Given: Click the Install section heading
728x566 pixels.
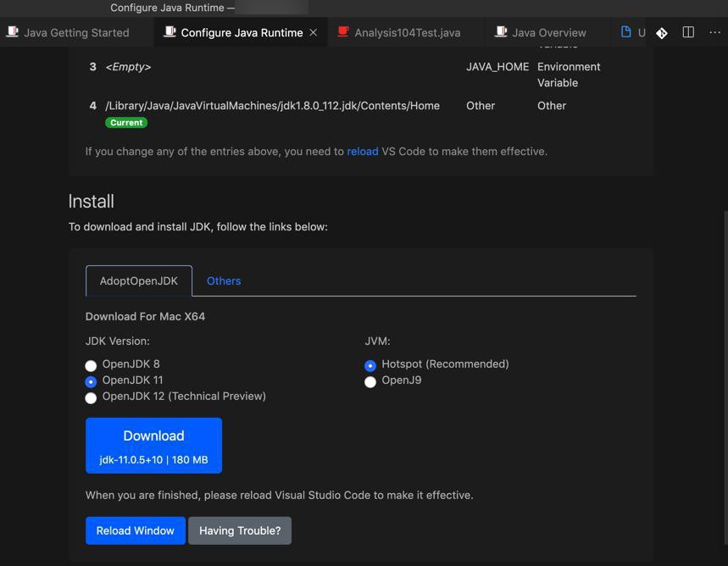Looking at the screenshot, I should click(92, 202).
